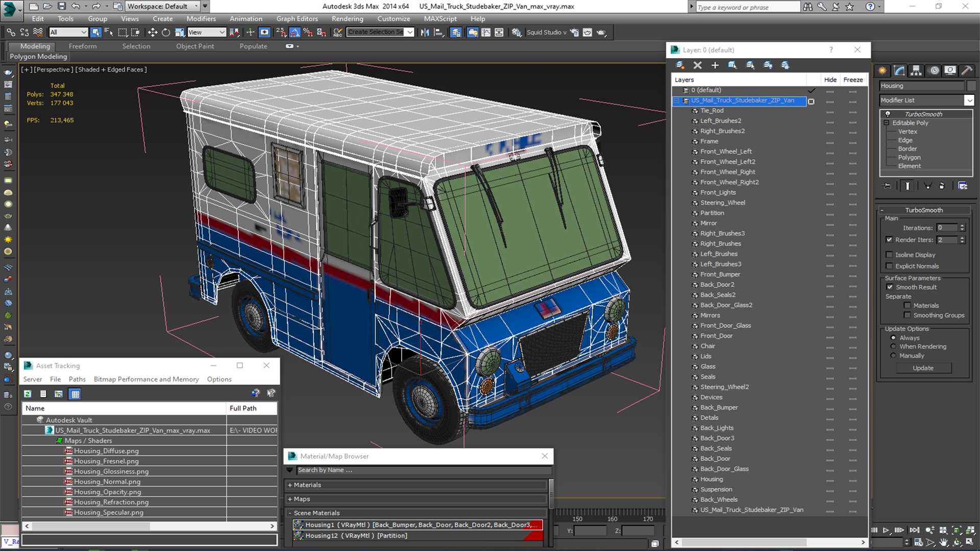
Task: Toggle TurboSmooth modifier lightbulb visibility
Action: [x=888, y=114]
